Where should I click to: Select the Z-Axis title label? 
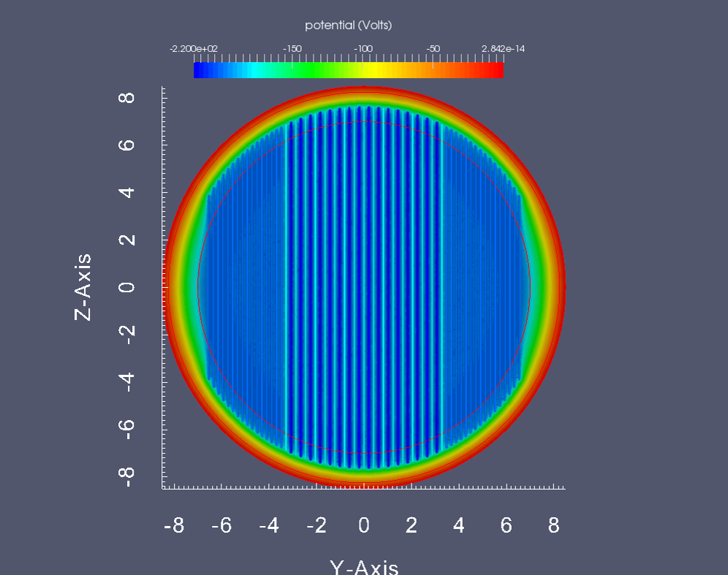[83, 287]
